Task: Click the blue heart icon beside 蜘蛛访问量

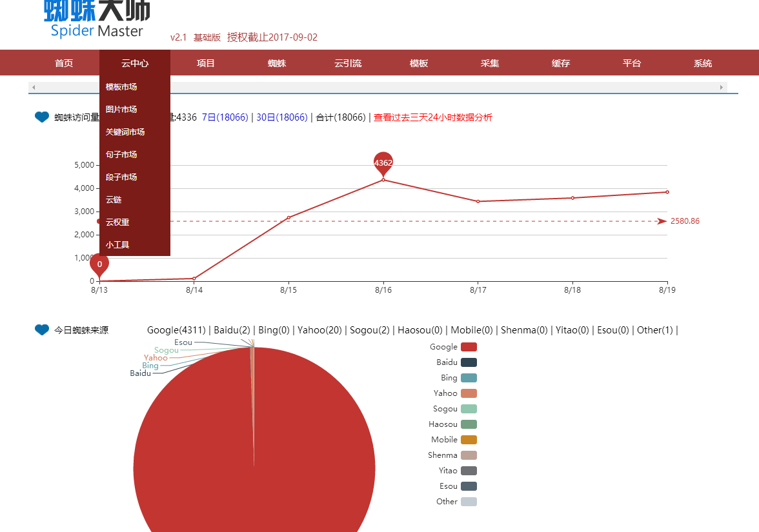Action: (42, 117)
